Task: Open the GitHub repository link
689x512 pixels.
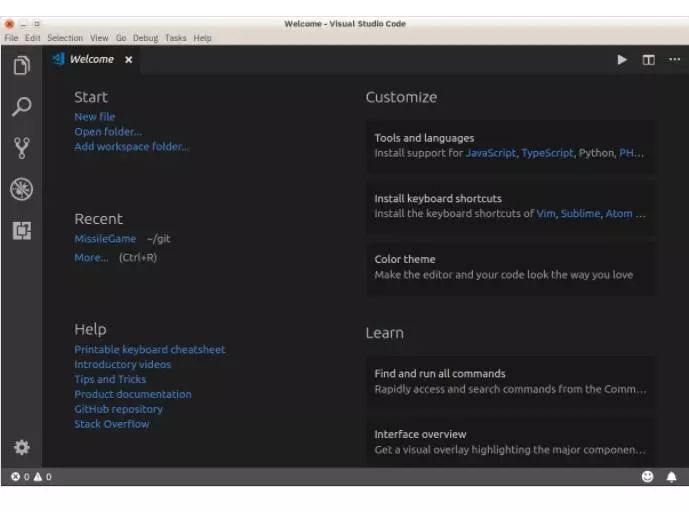Action: (x=118, y=409)
